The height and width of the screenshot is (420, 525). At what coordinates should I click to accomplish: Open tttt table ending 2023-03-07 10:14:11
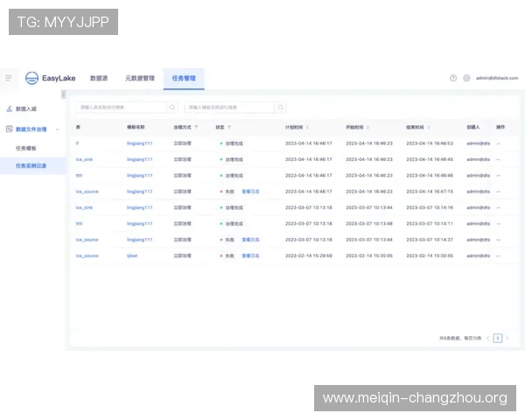pos(79,224)
